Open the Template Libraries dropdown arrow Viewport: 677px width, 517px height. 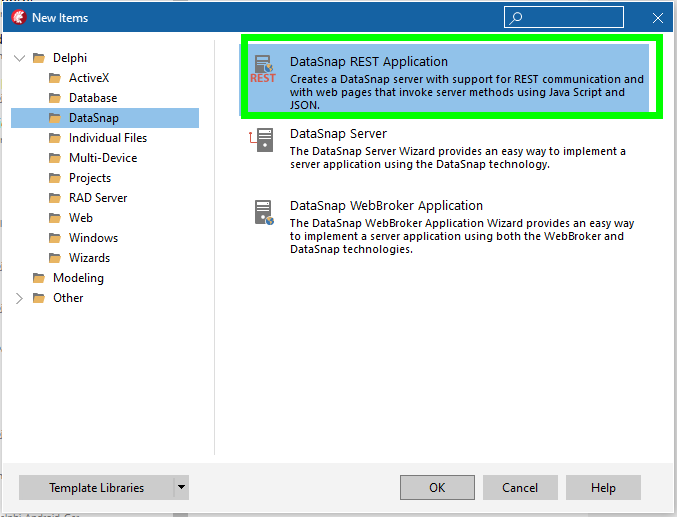click(x=181, y=487)
